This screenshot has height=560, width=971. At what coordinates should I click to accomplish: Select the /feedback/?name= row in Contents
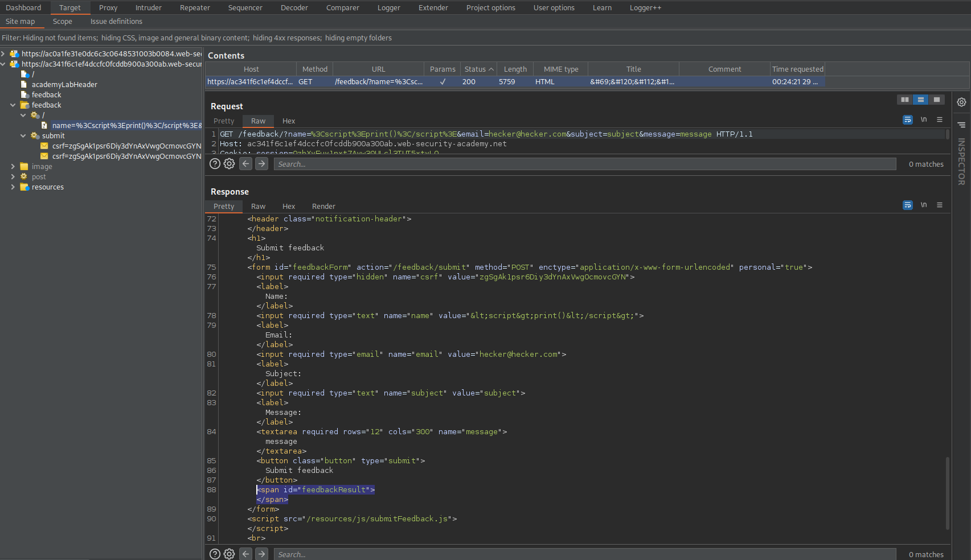point(515,82)
